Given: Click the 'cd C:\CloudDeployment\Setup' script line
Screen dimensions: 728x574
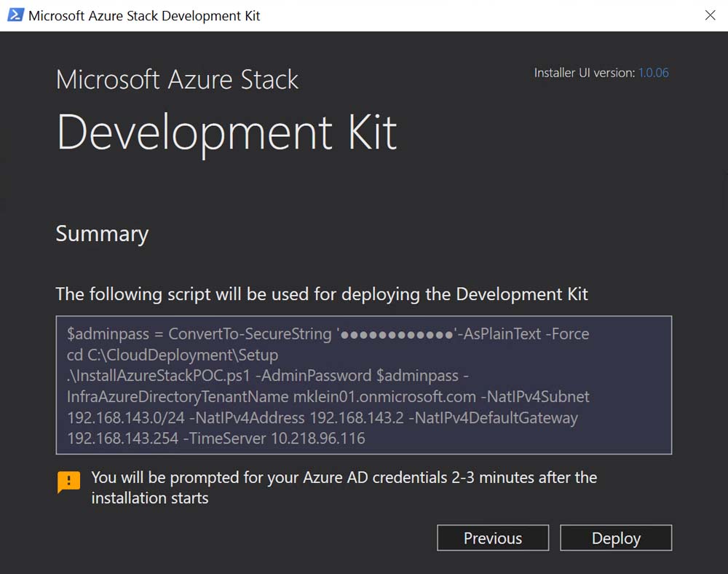Looking at the screenshot, I should pyautogui.click(x=173, y=355).
